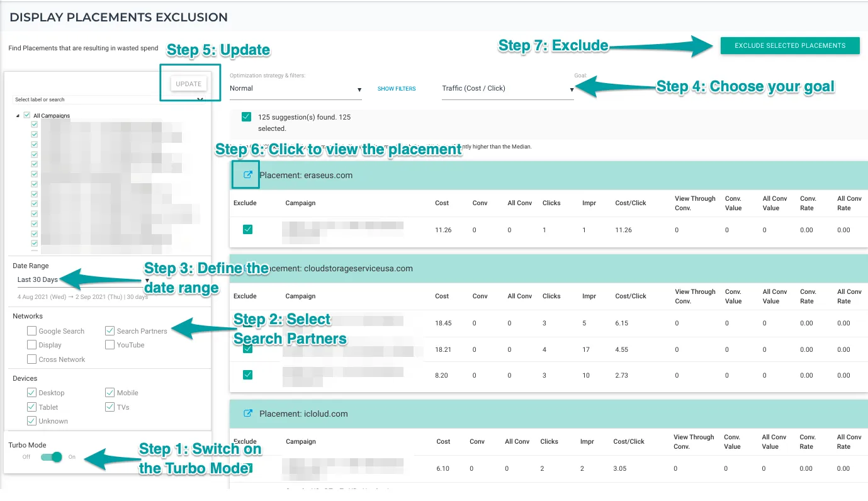
Task: Collapse the All Campaigns tree node
Action: point(18,116)
